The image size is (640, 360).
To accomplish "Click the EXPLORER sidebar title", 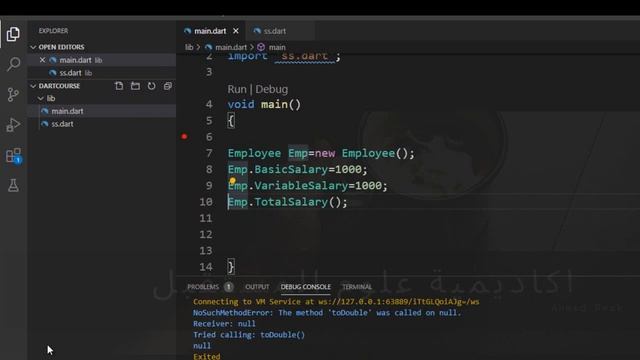I will click(x=53, y=31).
